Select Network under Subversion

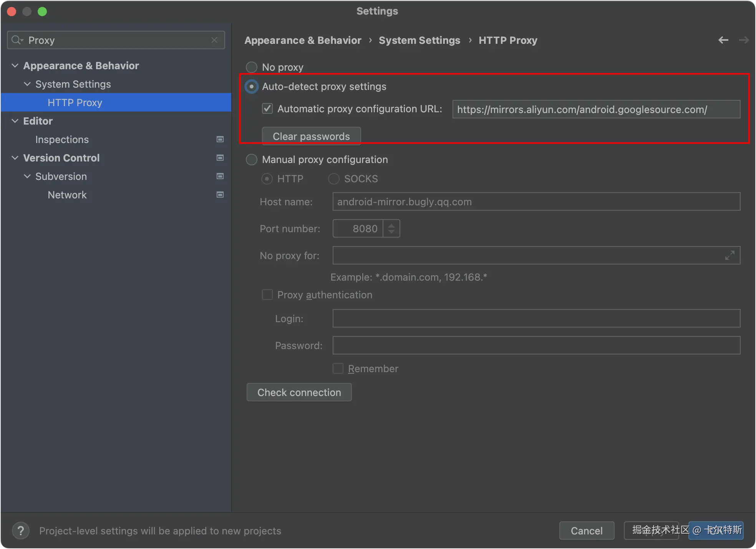point(67,195)
